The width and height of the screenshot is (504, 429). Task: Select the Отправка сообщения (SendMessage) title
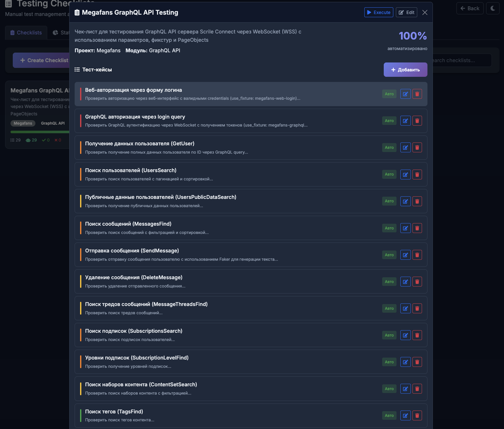pyautogui.click(x=132, y=251)
